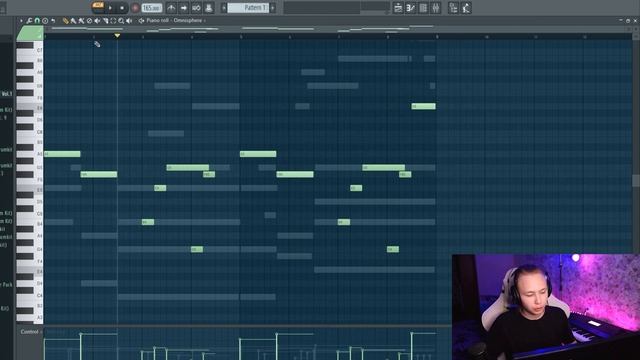Toggle the icon left of the pattern selector
640x360 pixels.
[x=209, y=8]
